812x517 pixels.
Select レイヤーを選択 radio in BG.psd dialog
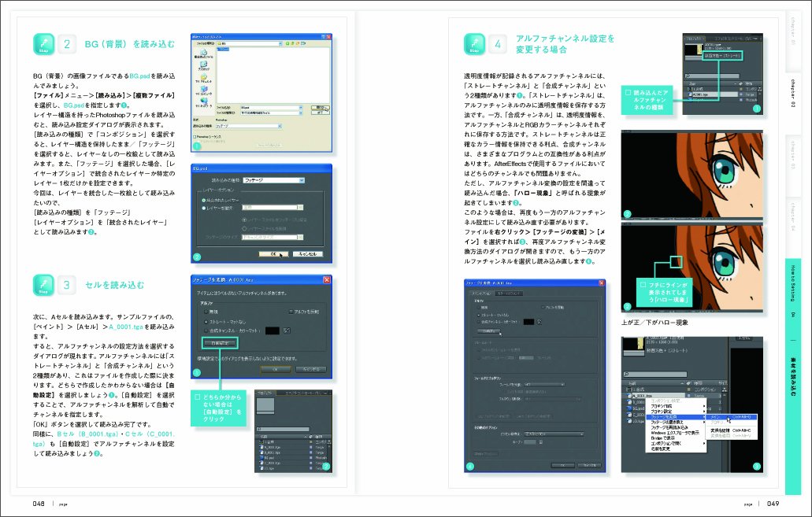tap(204, 208)
